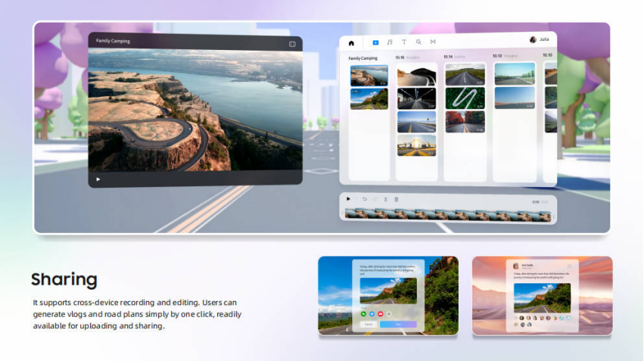Select the dark tunnel interior clip under 10.16
The image size is (644, 361).
[x=416, y=98]
